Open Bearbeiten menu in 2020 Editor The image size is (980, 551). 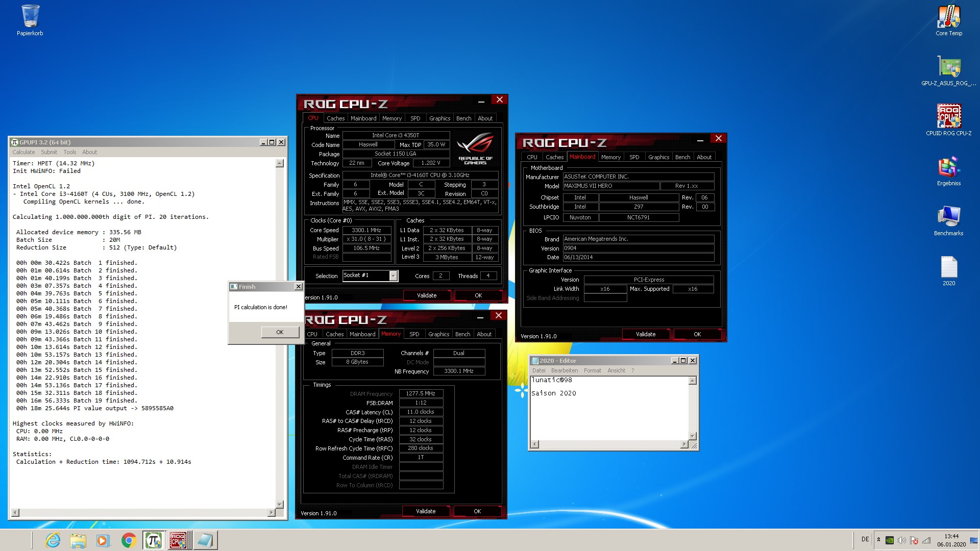coord(565,370)
